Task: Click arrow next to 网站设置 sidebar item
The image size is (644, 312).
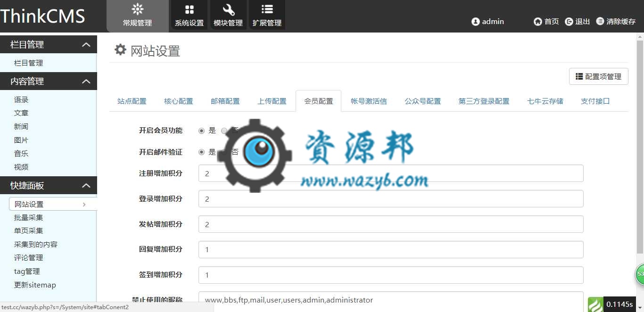Action: (84, 205)
